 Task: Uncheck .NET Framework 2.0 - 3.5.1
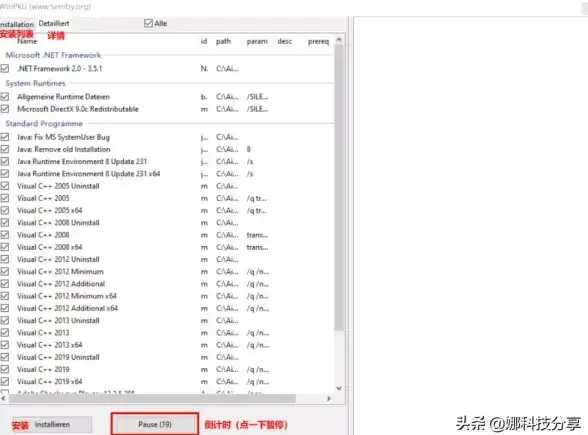5,69
